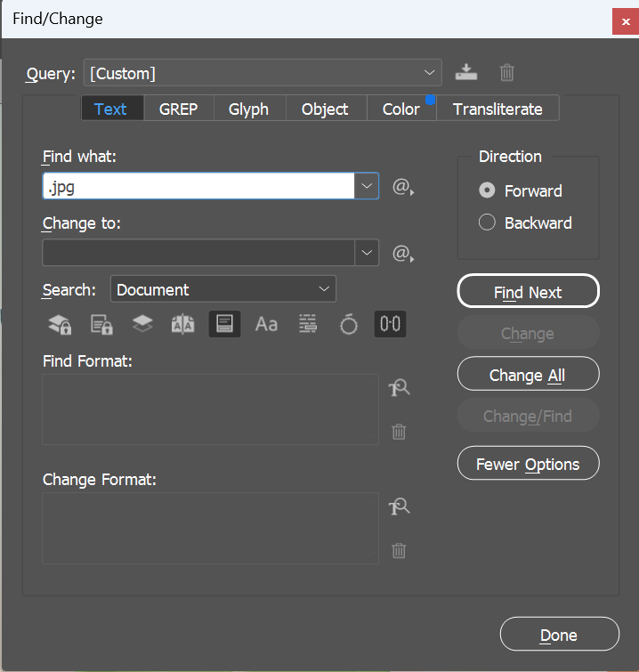Expand the Query dropdown list
Viewport: 639px width, 672px height.
(431, 73)
